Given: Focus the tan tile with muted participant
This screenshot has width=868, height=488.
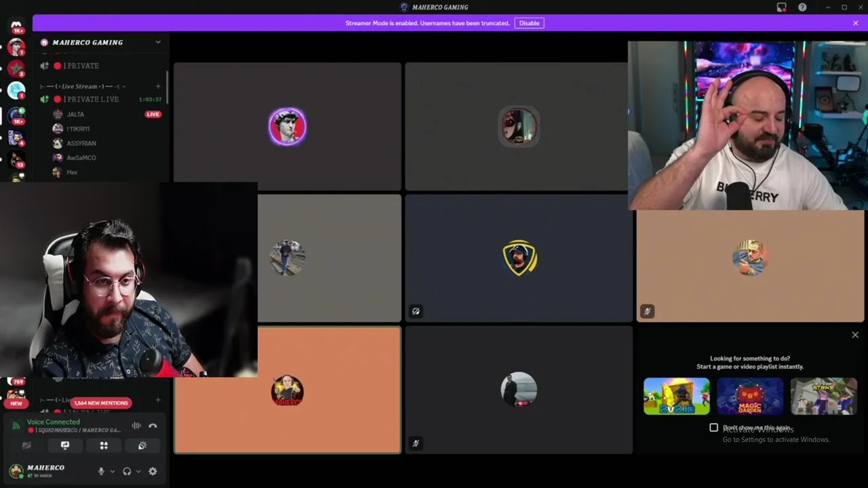Looking at the screenshot, I should coord(750,266).
